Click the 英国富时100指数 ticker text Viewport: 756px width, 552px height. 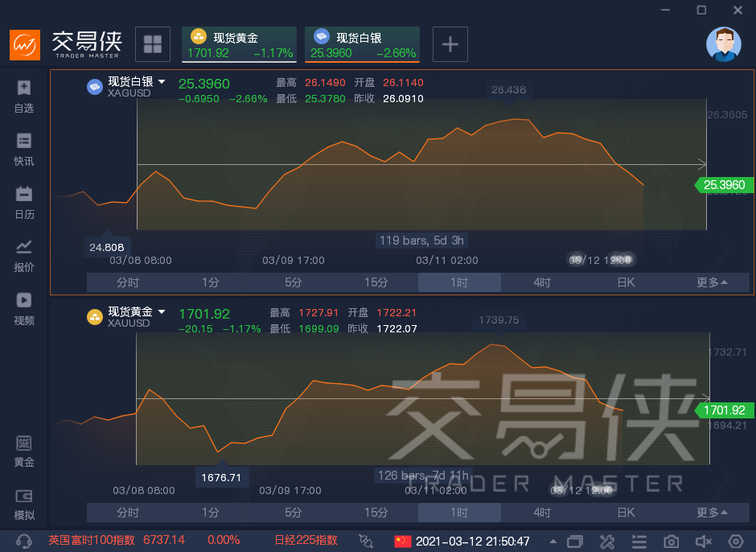pyautogui.click(x=92, y=540)
